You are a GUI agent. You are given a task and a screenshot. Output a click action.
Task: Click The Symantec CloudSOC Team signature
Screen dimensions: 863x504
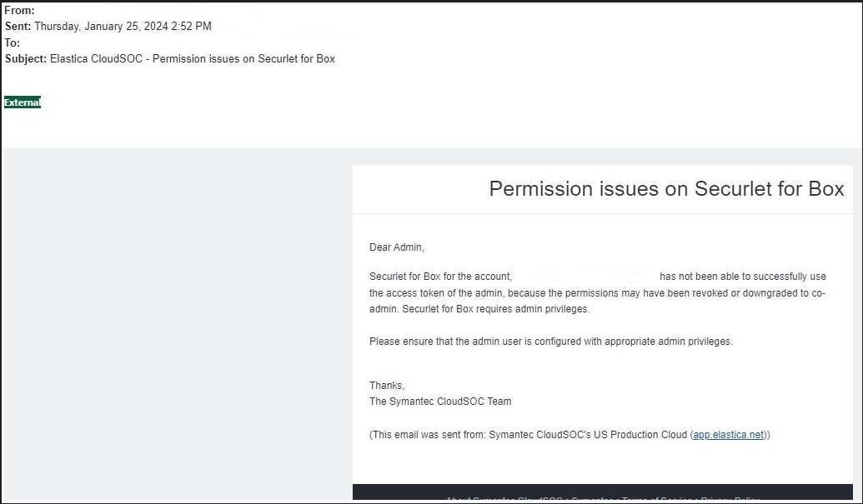coord(440,402)
